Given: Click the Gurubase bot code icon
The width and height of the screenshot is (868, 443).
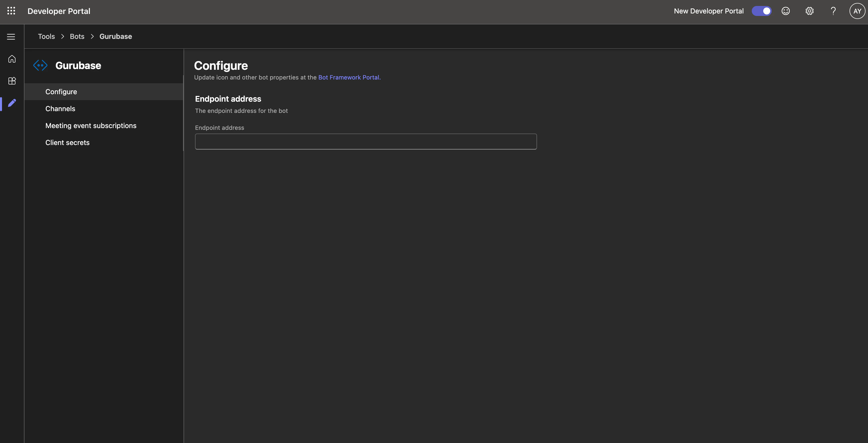Looking at the screenshot, I should 40,65.
